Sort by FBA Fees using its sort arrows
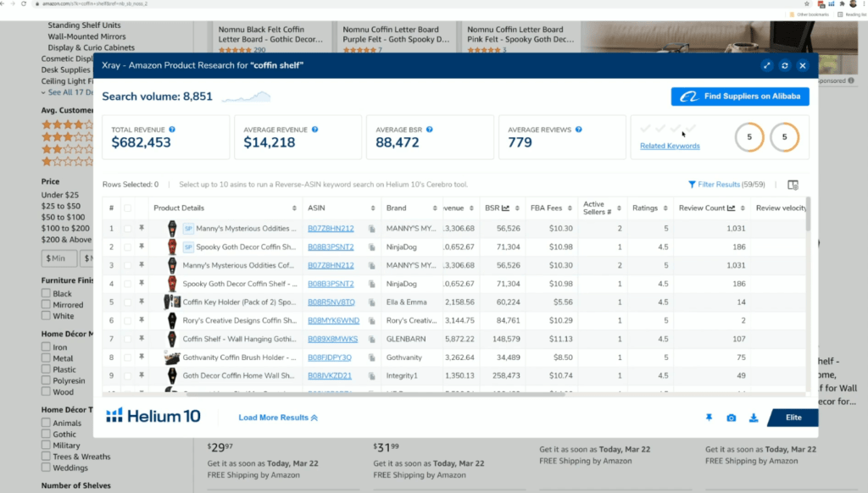The width and height of the screenshot is (868, 493). (x=569, y=208)
